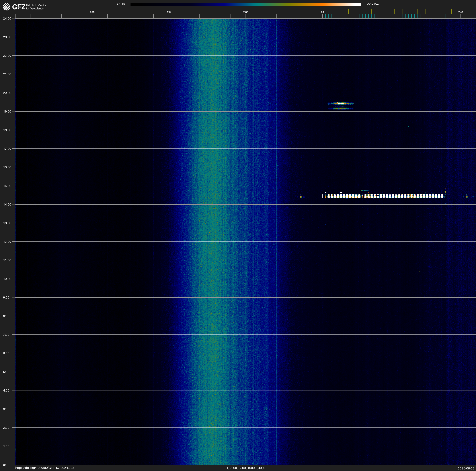Click the -75 dBm color scale label
Viewport: 476px width, 471px height.
[x=121, y=4]
